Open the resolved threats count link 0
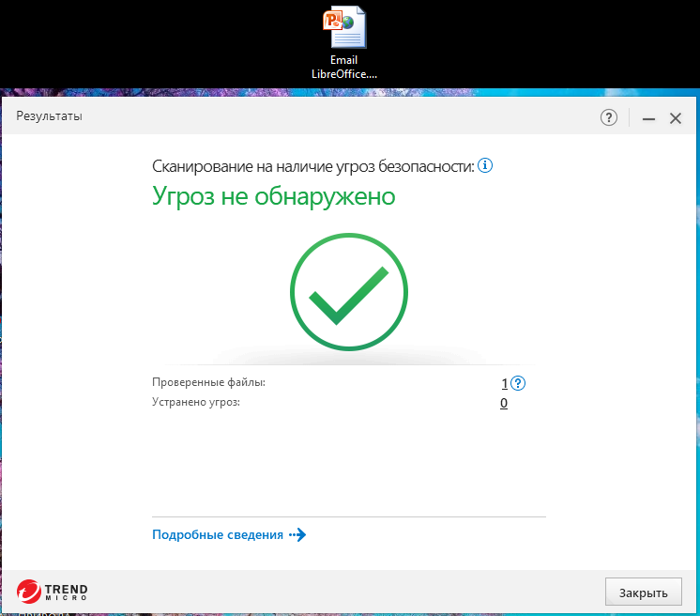 click(504, 403)
